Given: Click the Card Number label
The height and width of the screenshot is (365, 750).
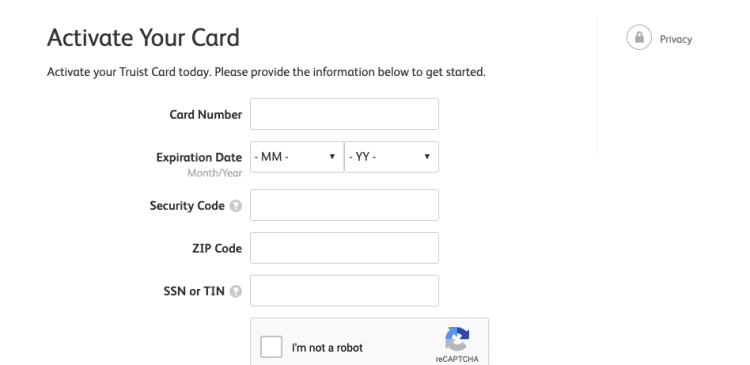Looking at the screenshot, I should click(x=206, y=115).
